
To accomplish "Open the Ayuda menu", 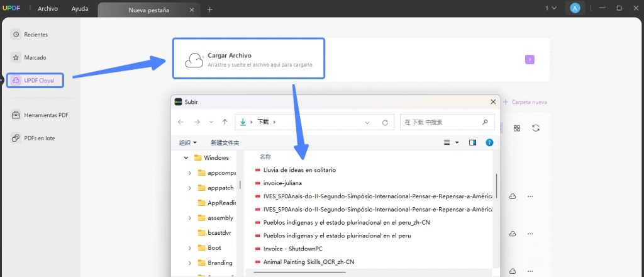I will click(x=80, y=9).
